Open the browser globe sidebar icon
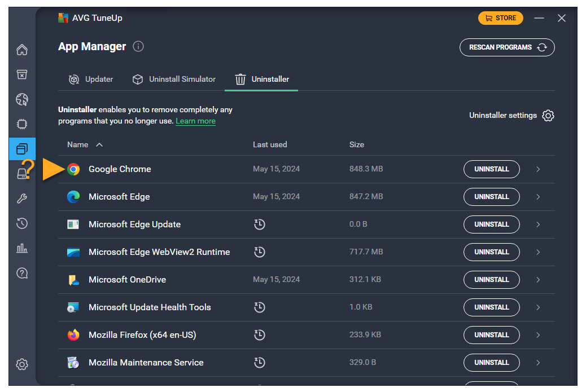The height and width of the screenshot is (392, 586). pos(22,100)
